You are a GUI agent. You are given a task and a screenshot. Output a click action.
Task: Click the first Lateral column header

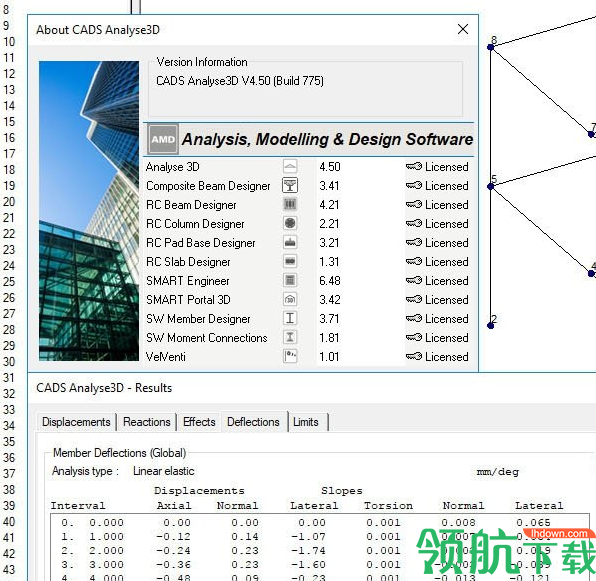tap(314, 506)
